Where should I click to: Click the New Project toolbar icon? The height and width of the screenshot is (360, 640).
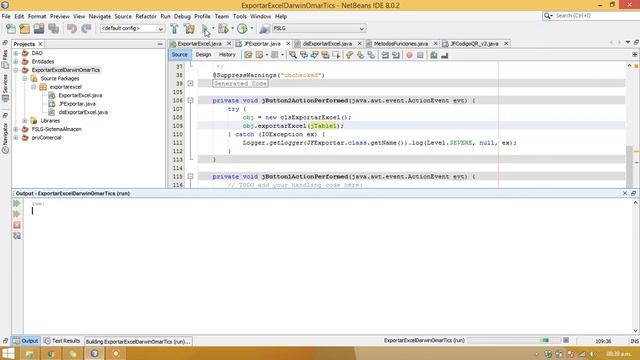coord(24,29)
